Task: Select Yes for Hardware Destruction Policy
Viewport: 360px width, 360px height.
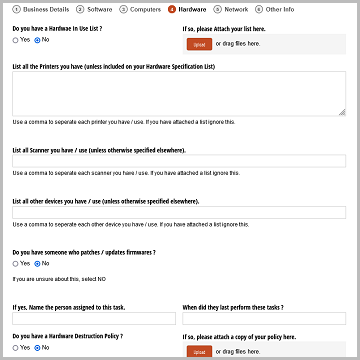Action: [x=15, y=348]
